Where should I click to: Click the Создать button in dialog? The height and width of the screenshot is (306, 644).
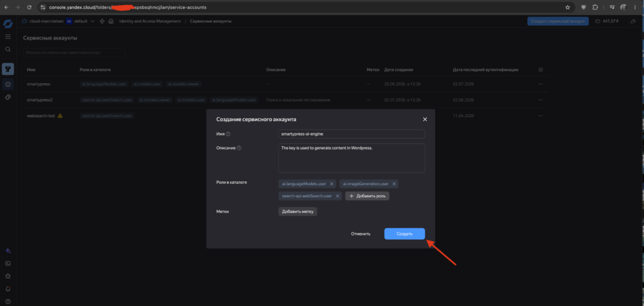[404, 234]
